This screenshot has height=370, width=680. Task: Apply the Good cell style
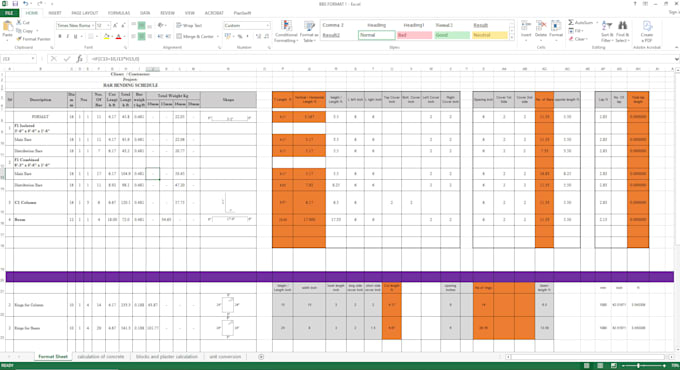coord(452,35)
